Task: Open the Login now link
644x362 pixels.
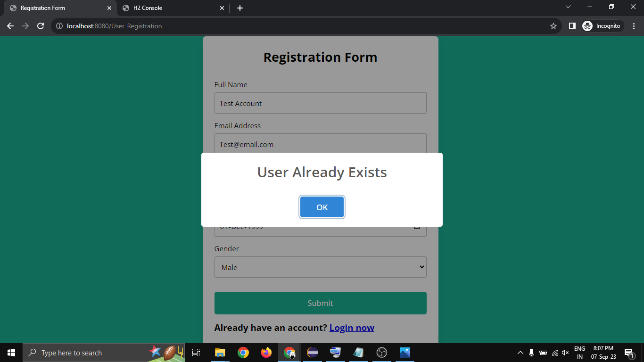Action: (352, 328)
